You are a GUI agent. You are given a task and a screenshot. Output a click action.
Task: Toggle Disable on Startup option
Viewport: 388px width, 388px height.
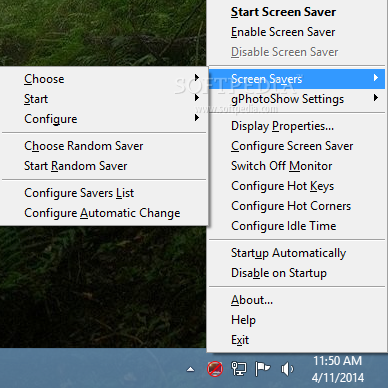pos(297,273)
